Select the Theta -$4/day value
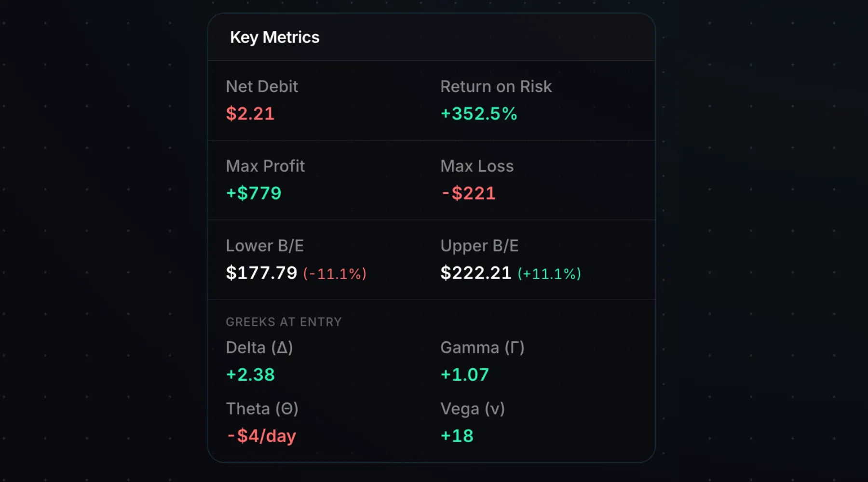This screenshot has height=482, width=868. coord(261,435)
